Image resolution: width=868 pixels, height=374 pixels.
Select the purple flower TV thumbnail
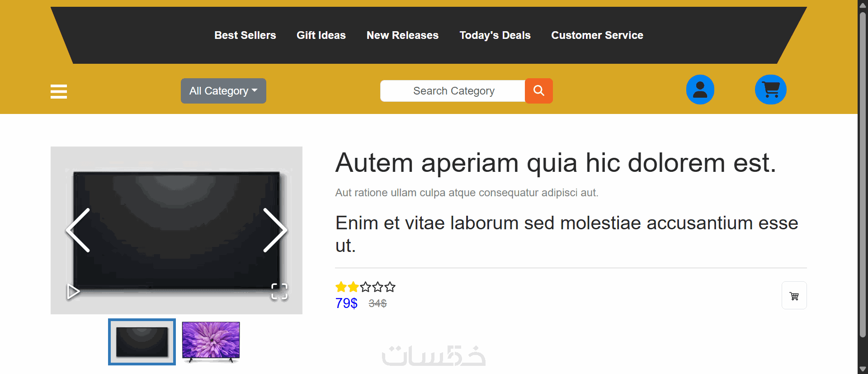(211, 342)
